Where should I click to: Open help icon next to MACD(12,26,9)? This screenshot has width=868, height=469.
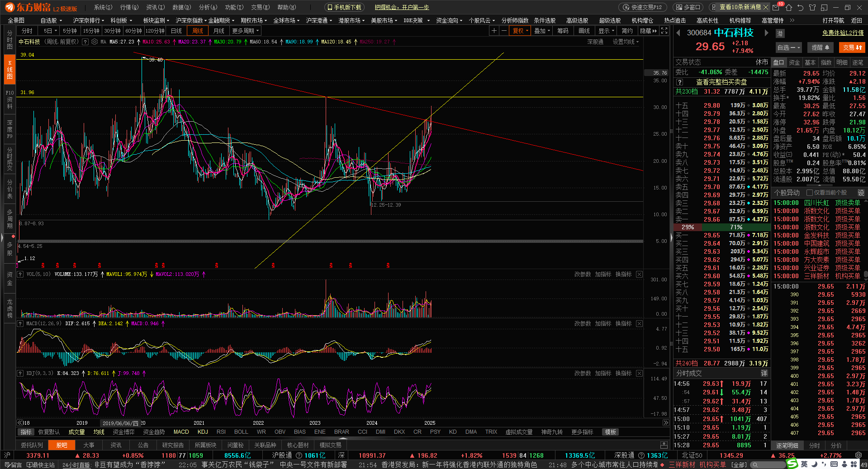click(20, 323)
